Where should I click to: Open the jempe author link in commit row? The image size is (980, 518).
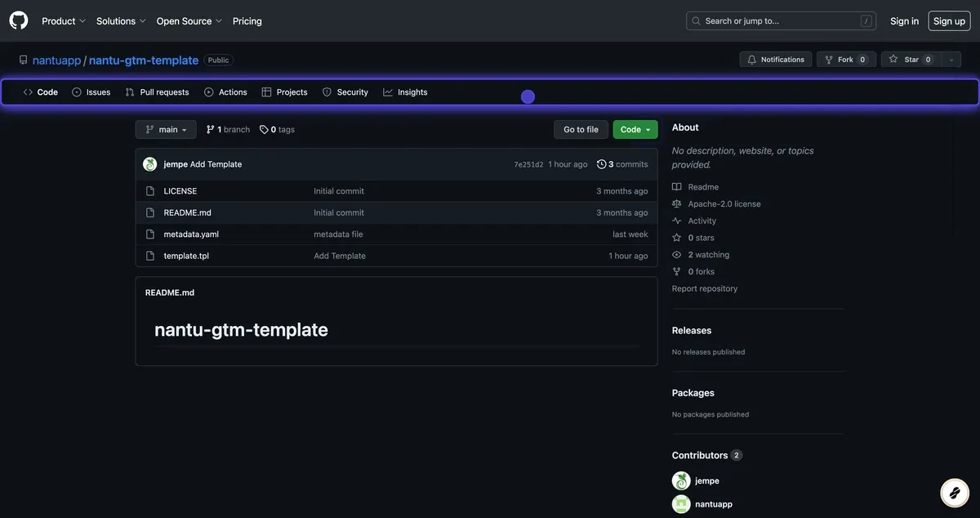coord(176,164)
